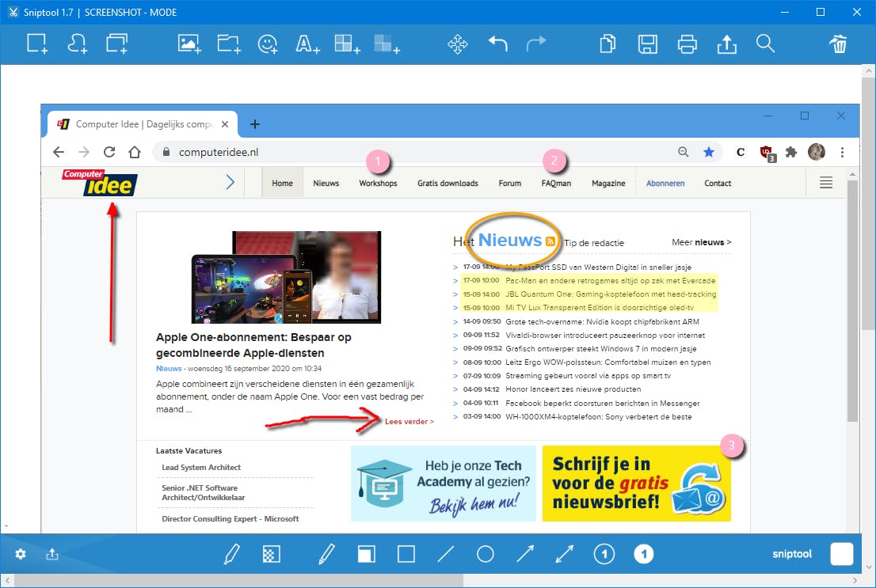Save the snip with the floppy disk icon

coord(648,44)
